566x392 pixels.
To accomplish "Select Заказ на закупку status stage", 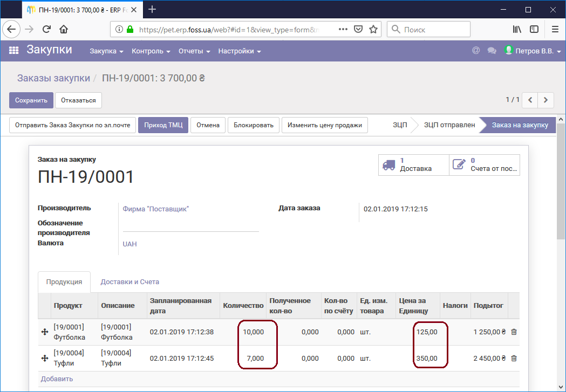I will (520, 125).
